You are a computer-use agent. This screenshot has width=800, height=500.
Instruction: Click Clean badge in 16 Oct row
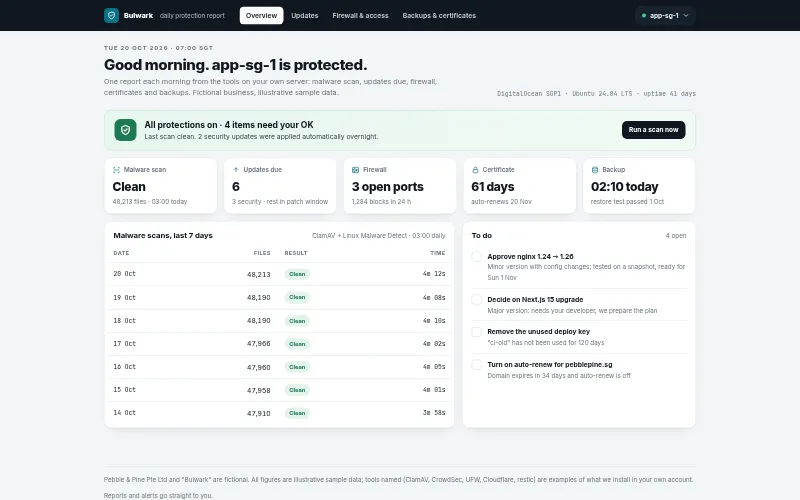coord(297,367)
